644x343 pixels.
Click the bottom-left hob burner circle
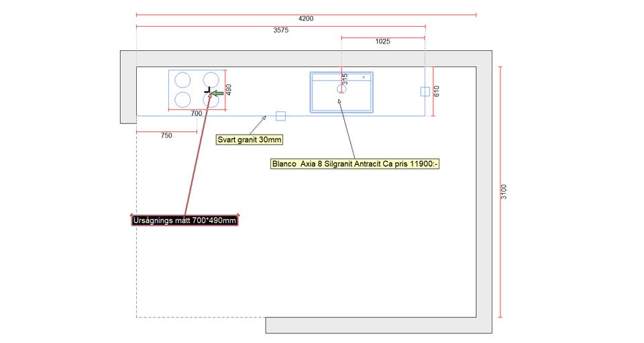pos(182,100)
